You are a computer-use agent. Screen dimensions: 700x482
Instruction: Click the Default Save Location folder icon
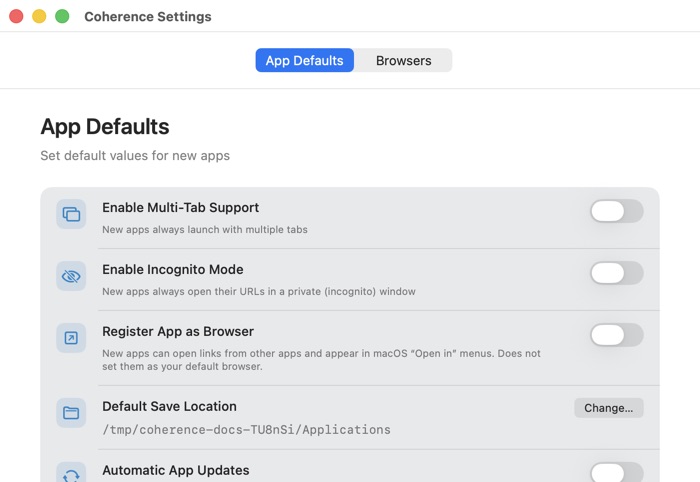point(71,413)
